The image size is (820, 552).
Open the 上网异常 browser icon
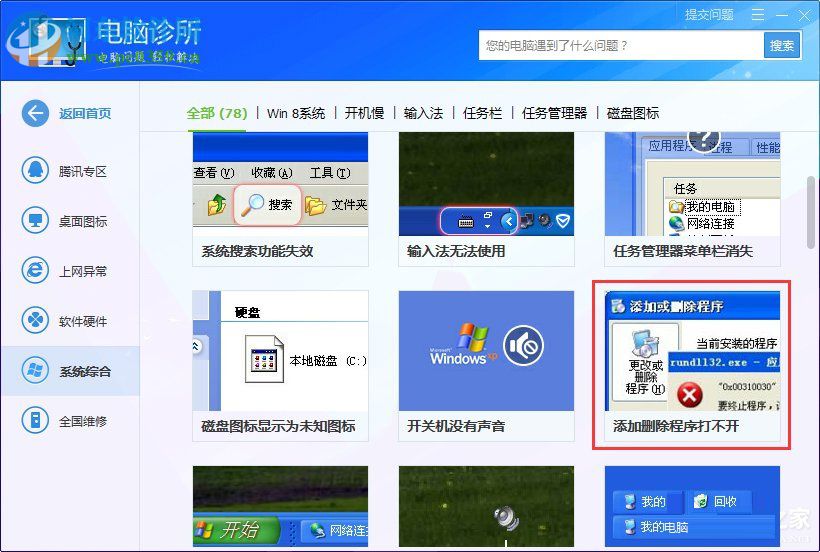(35, 270)
